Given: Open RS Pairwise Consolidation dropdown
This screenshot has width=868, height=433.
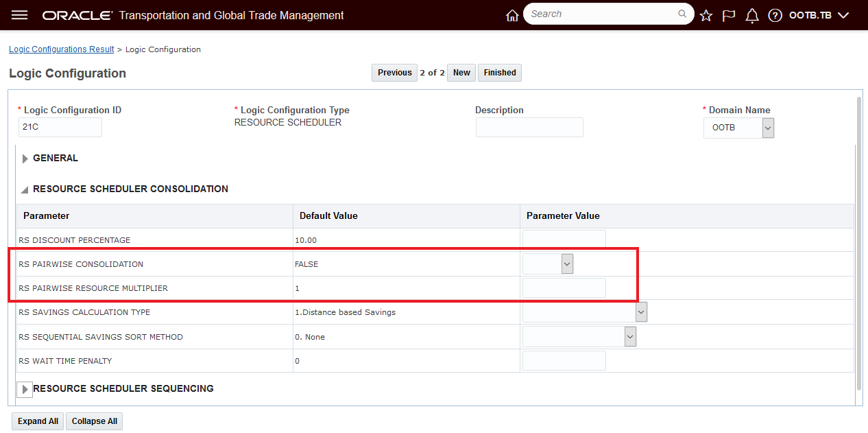Looking at the screenshot, I should [548, 264].
